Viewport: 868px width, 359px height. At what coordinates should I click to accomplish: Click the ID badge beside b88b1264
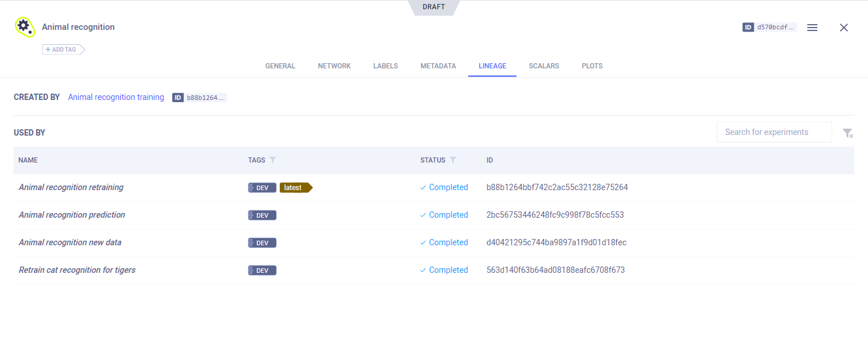tap(178, 98)
